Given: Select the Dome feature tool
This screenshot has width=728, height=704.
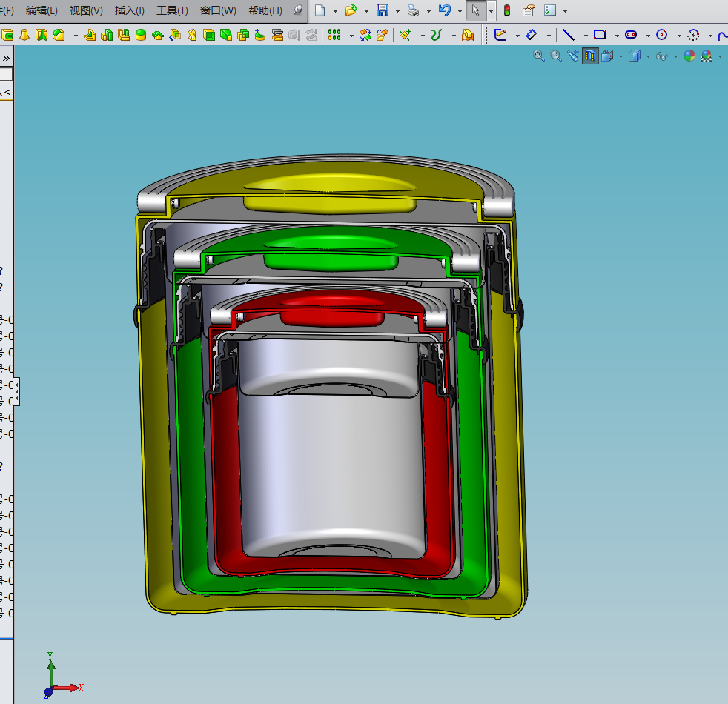Looking at the screenshot, I should [141, 35].
